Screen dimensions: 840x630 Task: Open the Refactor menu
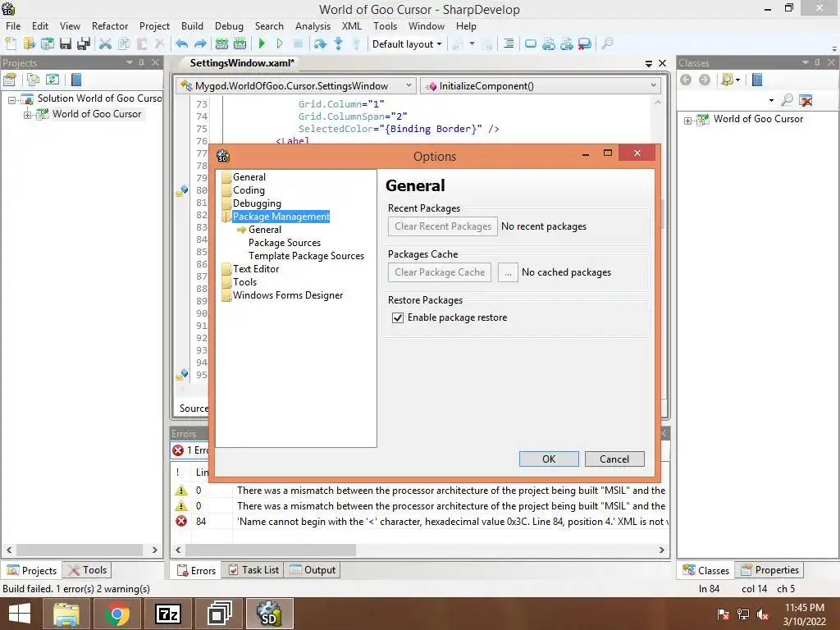[x=110, y=25]
